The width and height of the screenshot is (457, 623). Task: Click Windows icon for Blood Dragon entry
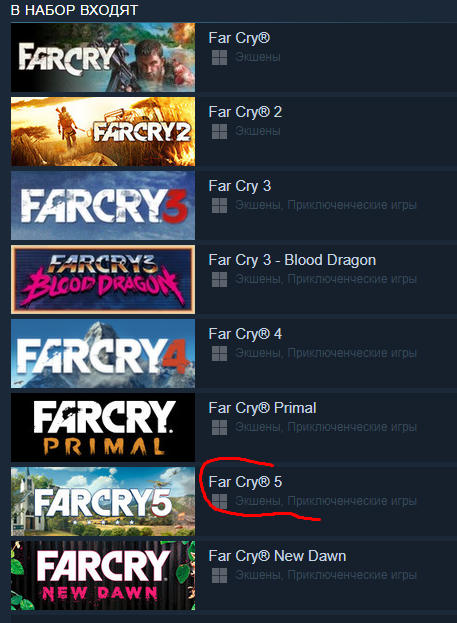click(219, 279)
